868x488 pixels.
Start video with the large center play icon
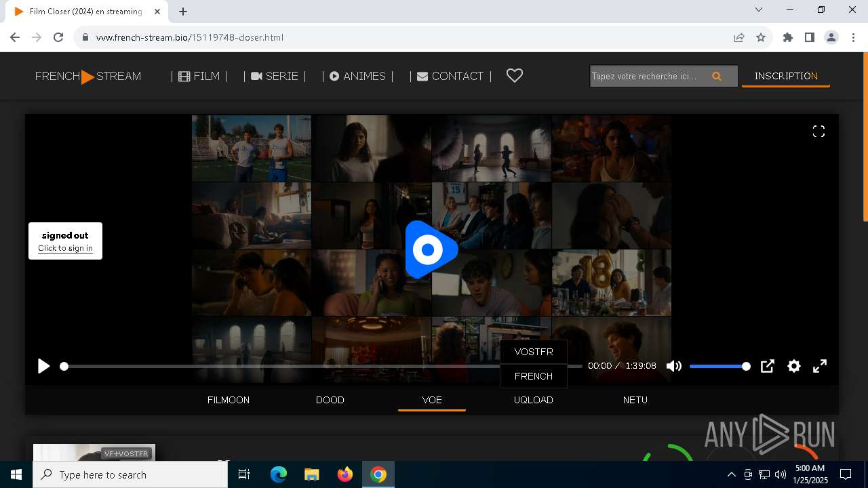pyautogui.click(x=431, y=249)
